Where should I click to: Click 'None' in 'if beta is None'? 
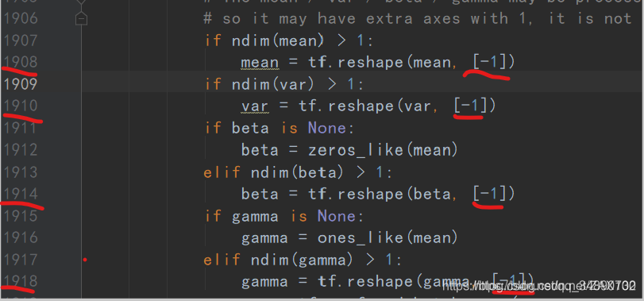[x=327, y=129]
